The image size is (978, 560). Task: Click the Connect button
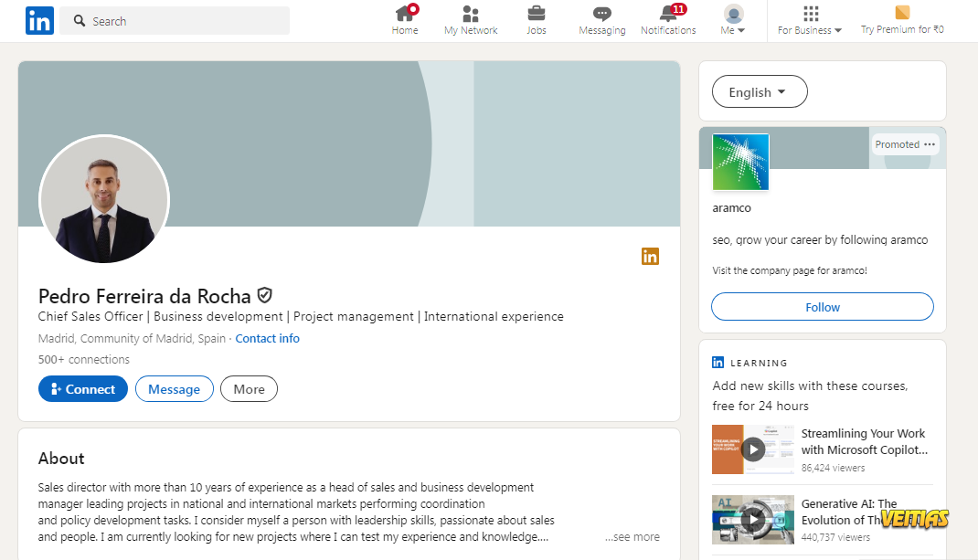tap(83, 389)
